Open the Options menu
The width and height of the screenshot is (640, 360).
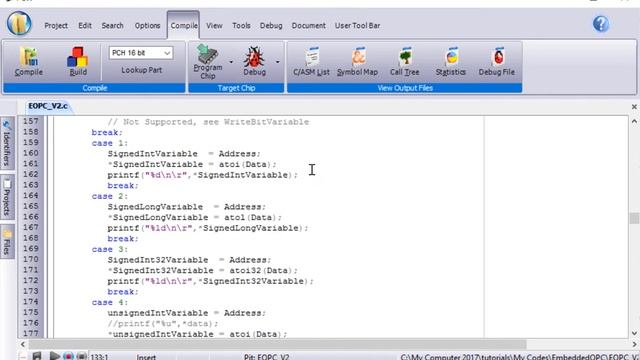click(147, 25)
